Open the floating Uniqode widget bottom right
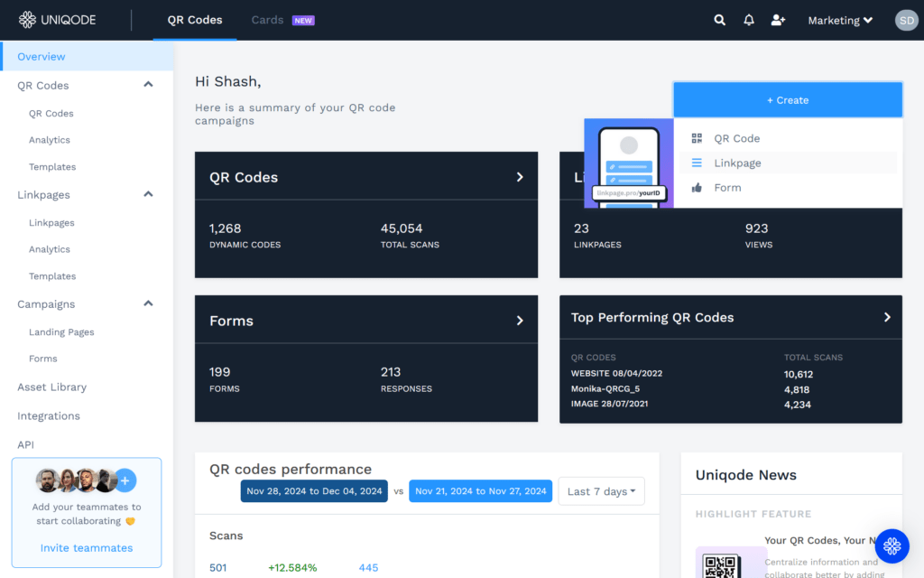 tap(892, 545)
